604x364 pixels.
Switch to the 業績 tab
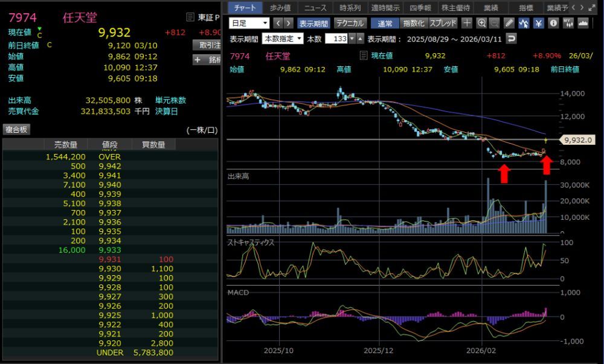tap(490, 8)
